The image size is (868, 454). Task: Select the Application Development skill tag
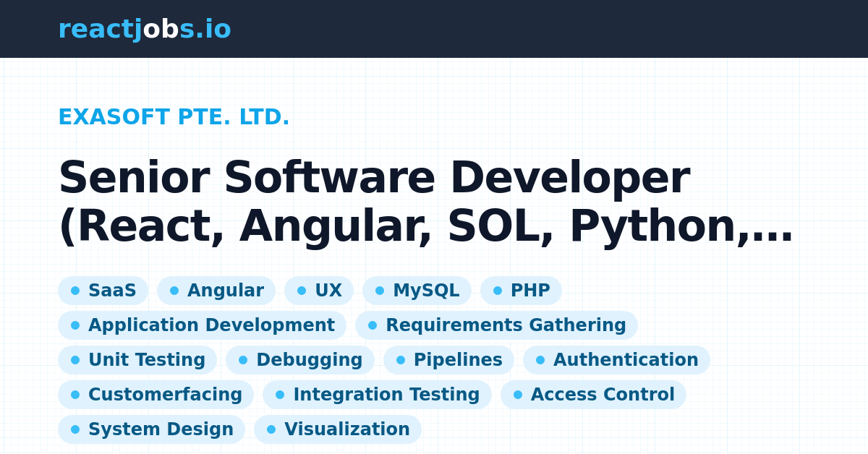tap(202, 325)
